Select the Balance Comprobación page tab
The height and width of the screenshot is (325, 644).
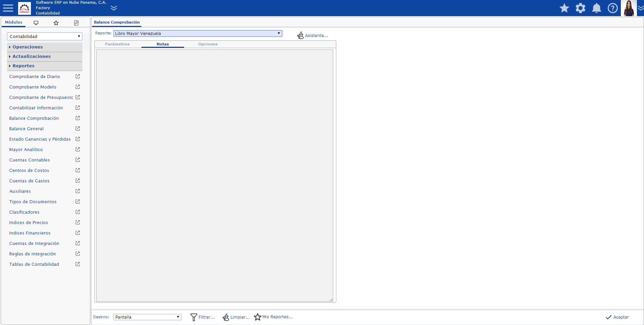pos(117,22)
